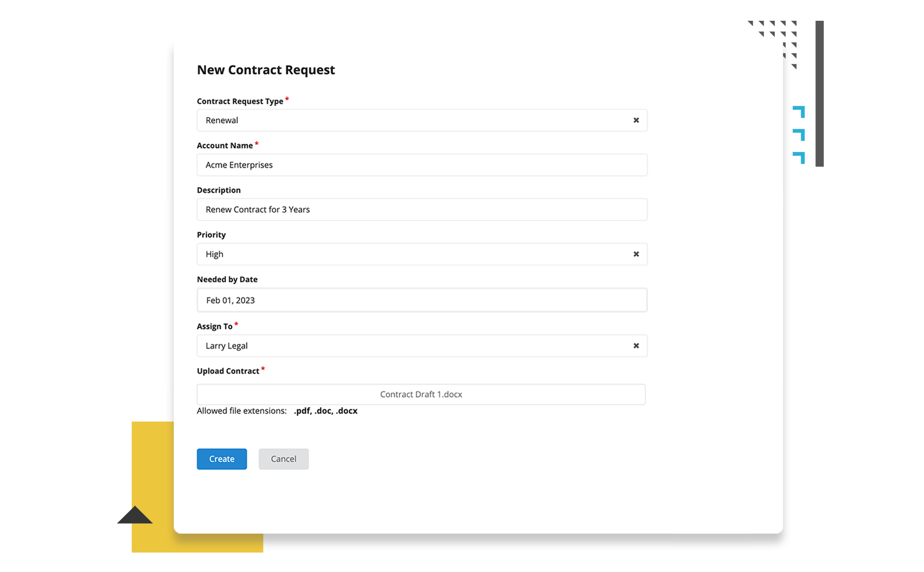Click the Needed by Date label
This screenshot has height=572, width=924.
click(227, 279)
